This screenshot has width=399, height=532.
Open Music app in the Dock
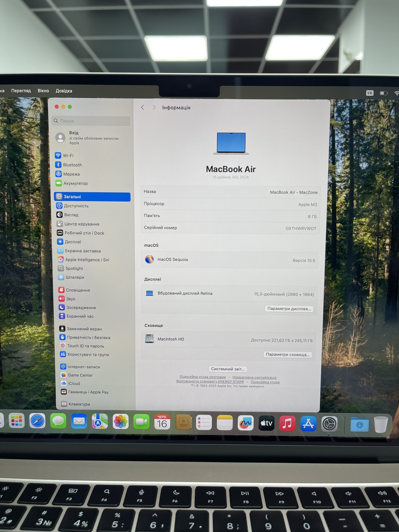coord(287,423)
